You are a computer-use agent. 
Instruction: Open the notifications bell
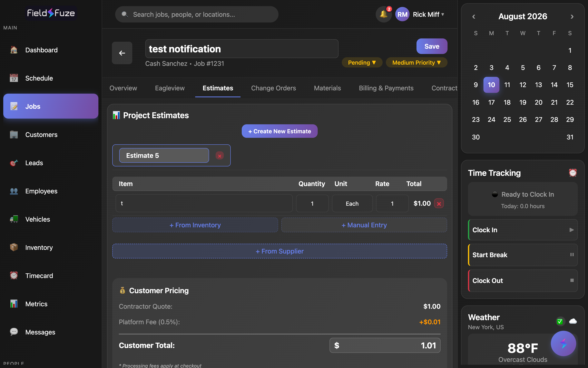(383, 14)
